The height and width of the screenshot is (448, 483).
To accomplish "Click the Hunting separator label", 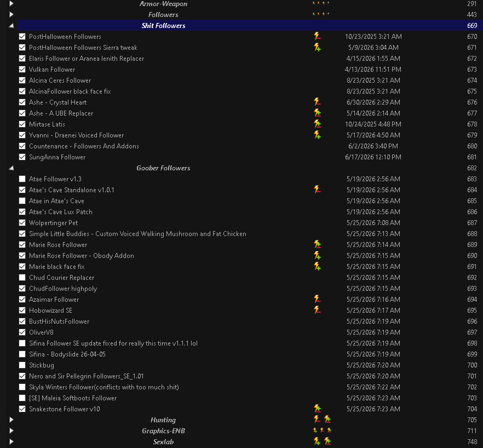I will click(x=163, y=420).
